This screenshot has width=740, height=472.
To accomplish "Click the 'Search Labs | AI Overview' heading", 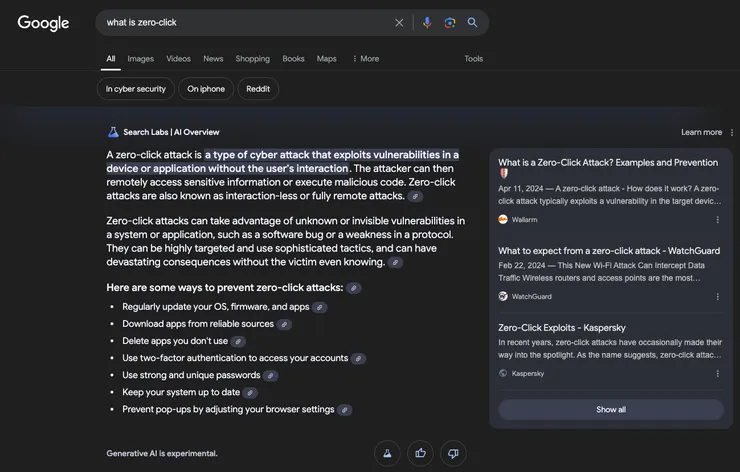I will [171, 132].
